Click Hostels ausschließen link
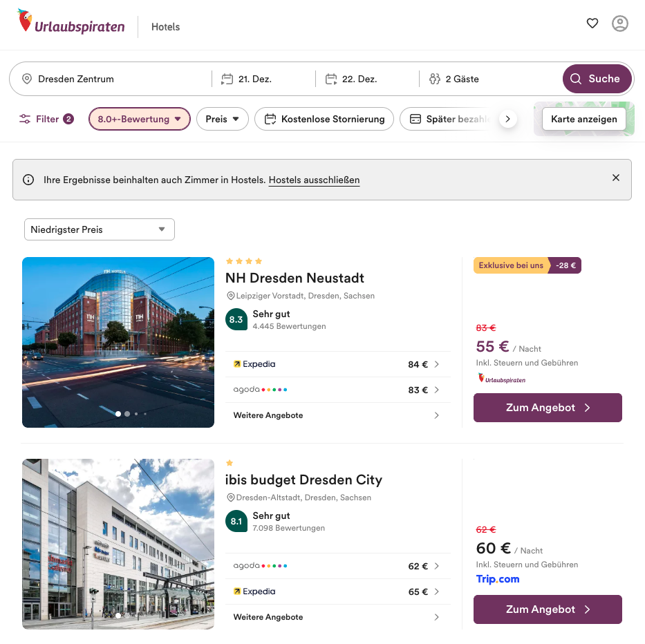The width and height of the screenshot is (645, 644). tap(314, 180)
